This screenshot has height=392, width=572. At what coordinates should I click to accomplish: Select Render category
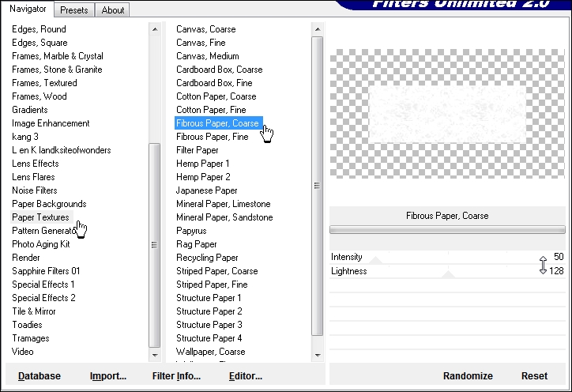click(x=26, y=258)
